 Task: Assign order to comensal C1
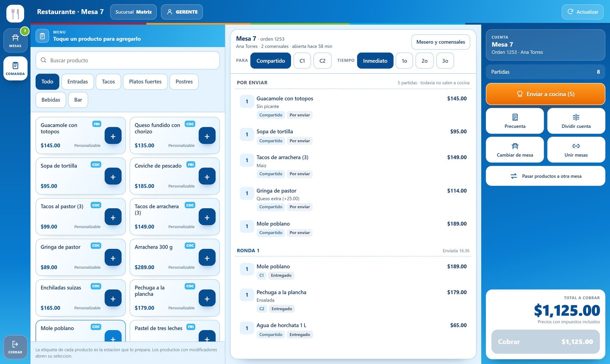[x=302, y=61]
